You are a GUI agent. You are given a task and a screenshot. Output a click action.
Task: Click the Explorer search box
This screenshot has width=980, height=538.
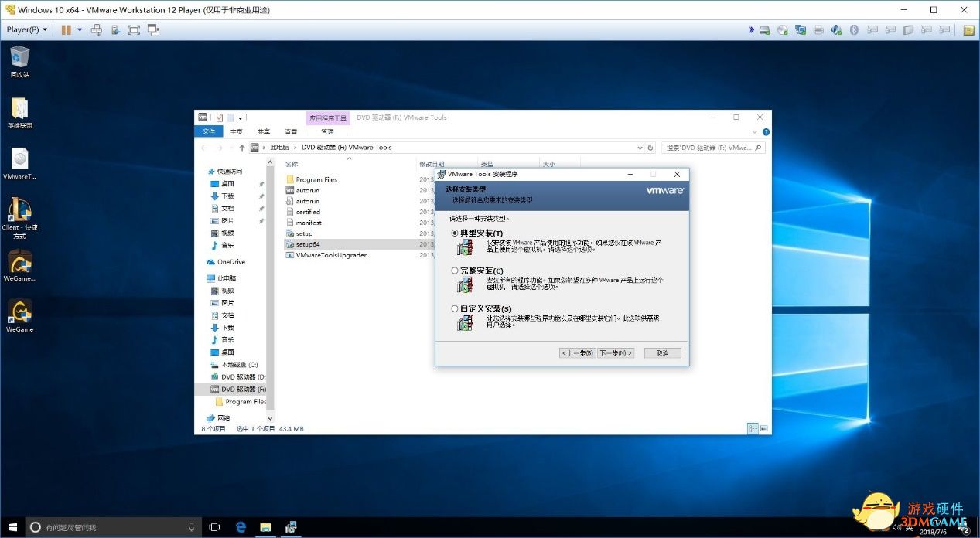tap(712, 148)
